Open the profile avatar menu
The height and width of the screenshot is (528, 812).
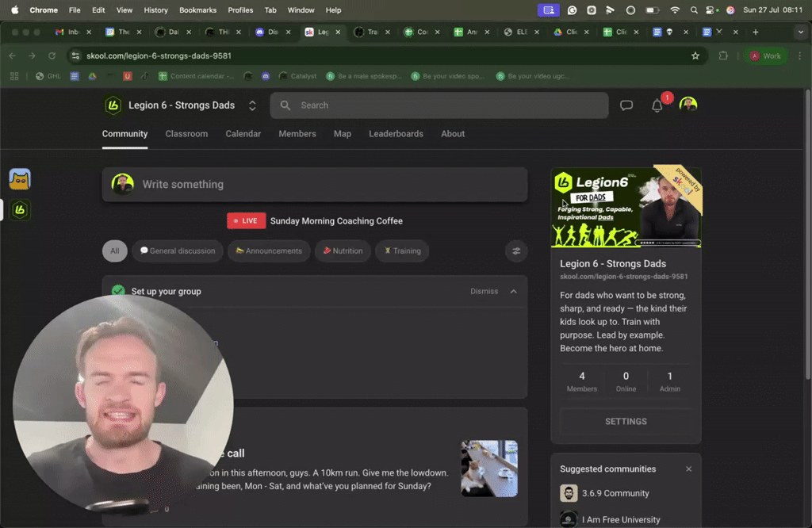click(x=688, y=105)
